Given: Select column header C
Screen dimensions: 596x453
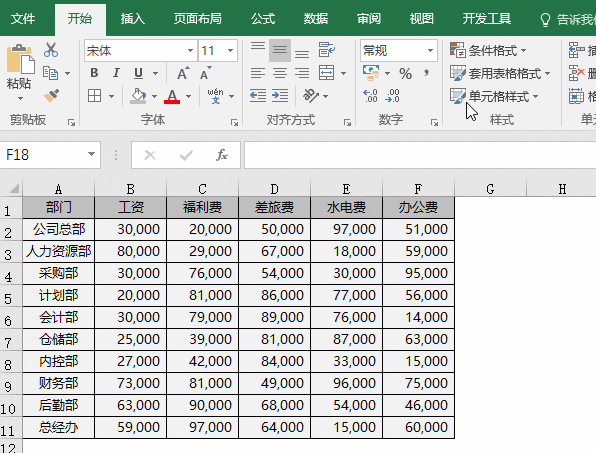Looking at the screenshot, I should 202,189.
